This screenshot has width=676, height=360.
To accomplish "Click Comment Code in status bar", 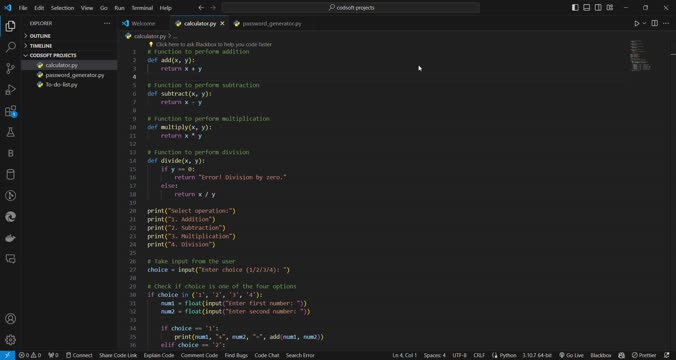I will click(199, 355).
